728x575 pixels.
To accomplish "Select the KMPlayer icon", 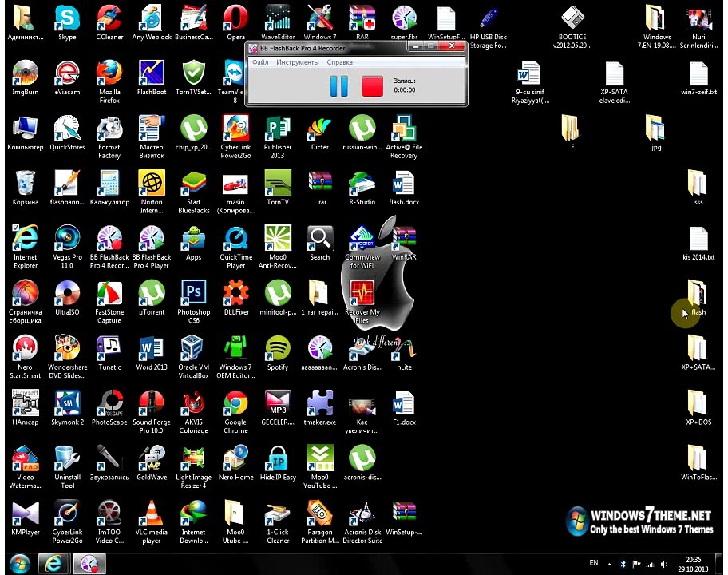I will pyautogui.click(x=25, y=517).
